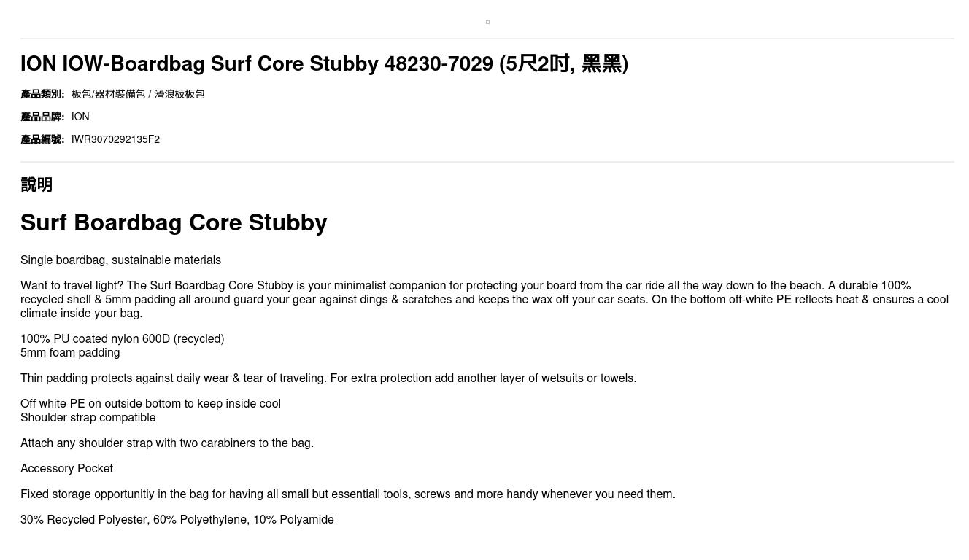This screenshot has width=969, height=560.
Task: Select the 說明 description heading
Action: click(x=36, y=184)
